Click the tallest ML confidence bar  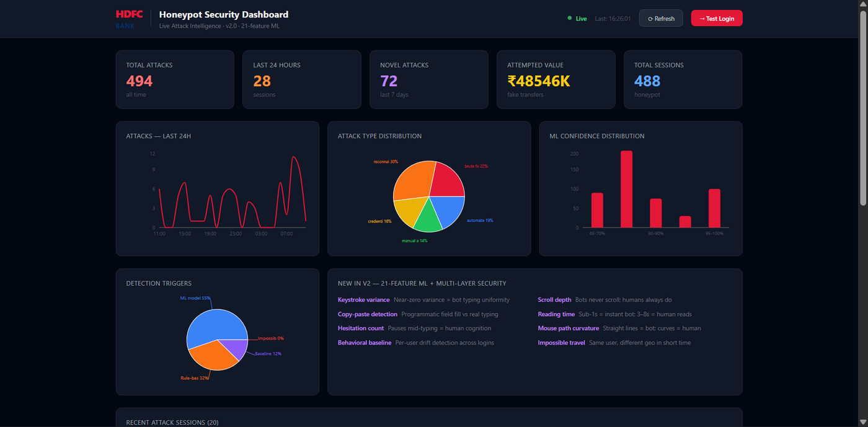(627, 189)
